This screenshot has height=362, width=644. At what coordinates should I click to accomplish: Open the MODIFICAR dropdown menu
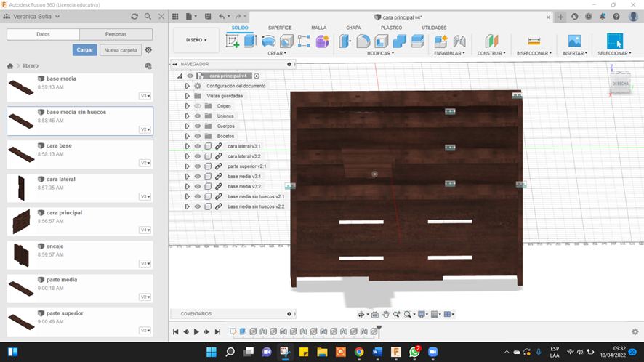(x=380, y=53)
